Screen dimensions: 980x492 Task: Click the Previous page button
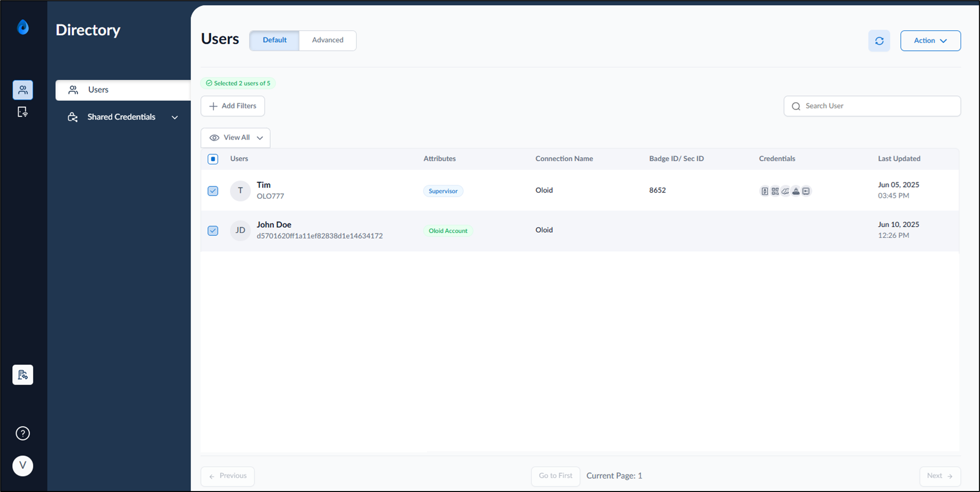pyautogui.click(x=227, y=476)
